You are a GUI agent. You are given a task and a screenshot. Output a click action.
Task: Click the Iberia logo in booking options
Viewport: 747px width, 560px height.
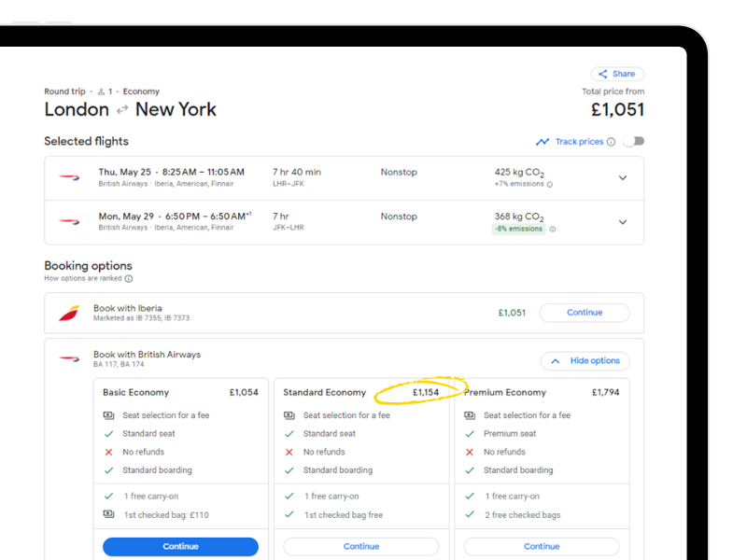[69, 314]
